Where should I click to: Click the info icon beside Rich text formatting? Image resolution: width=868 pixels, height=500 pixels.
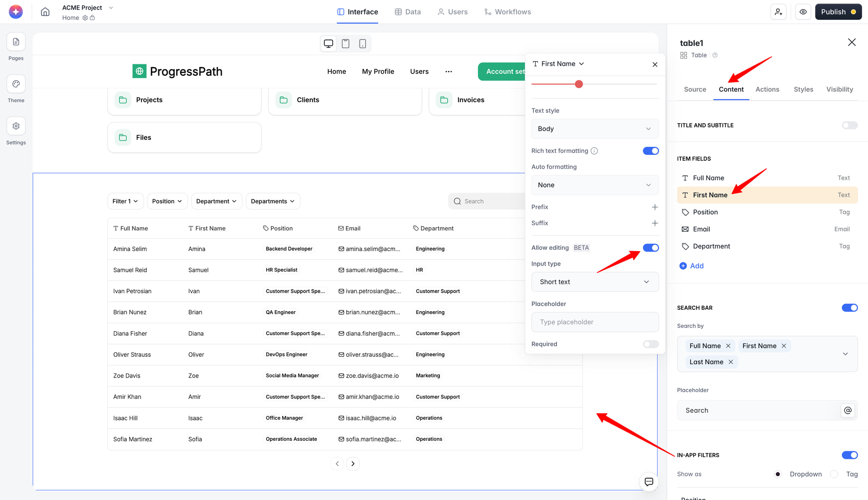(x=594, y=151)
